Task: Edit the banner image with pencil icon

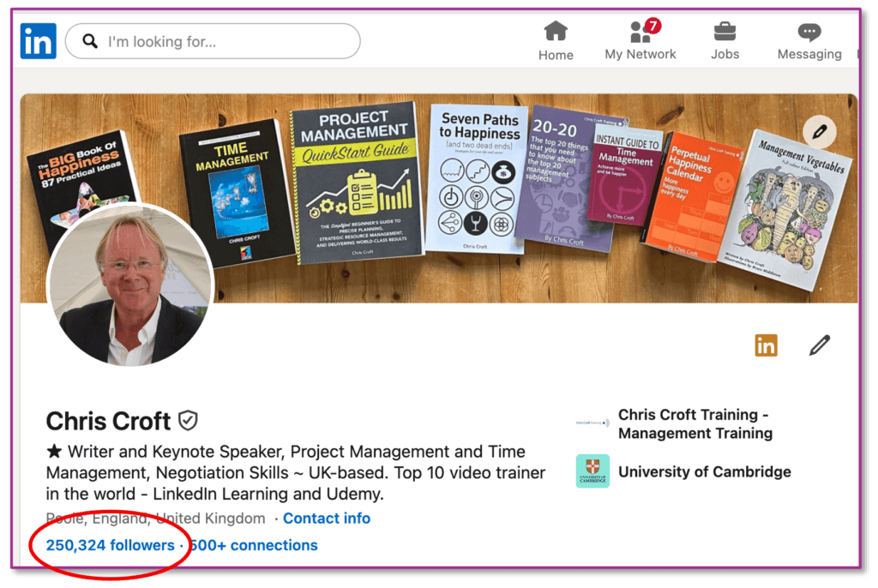Action: pyautogui.click(x=819, y=132)
